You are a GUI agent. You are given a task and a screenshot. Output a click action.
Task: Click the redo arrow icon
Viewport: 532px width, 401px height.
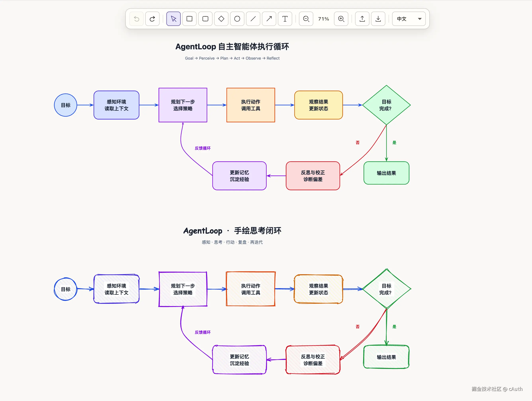point(152,19)
